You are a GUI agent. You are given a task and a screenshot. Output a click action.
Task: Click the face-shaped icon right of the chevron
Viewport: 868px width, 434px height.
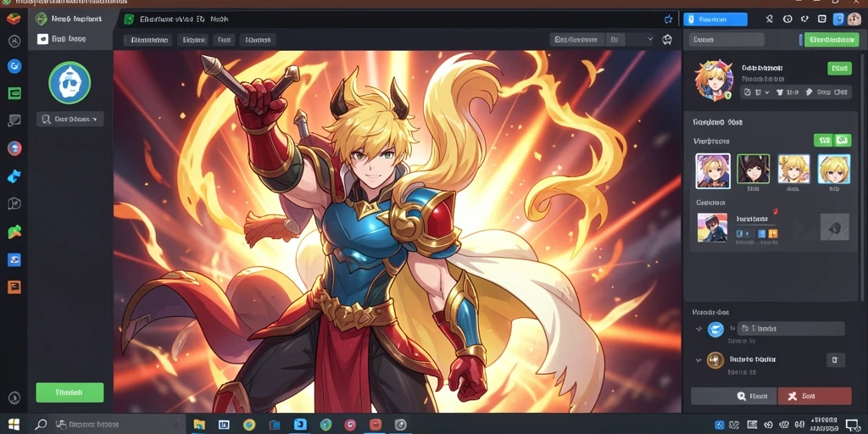[668, 40]
